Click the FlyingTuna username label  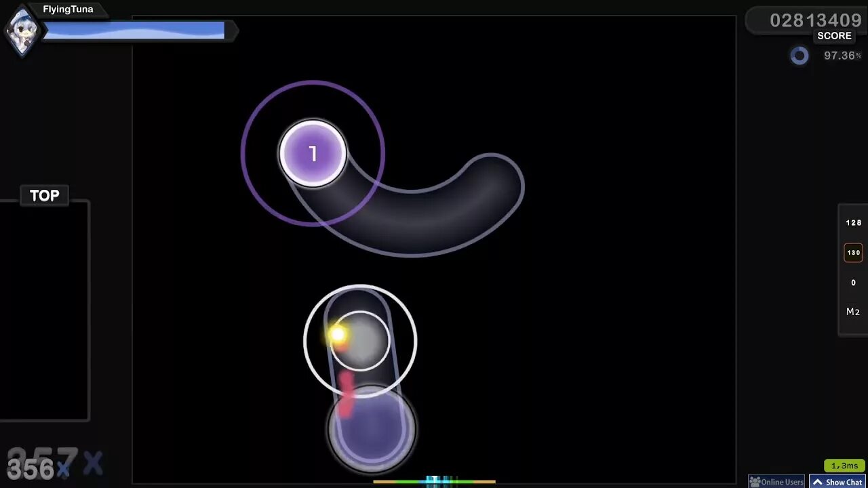click(68, 9)
